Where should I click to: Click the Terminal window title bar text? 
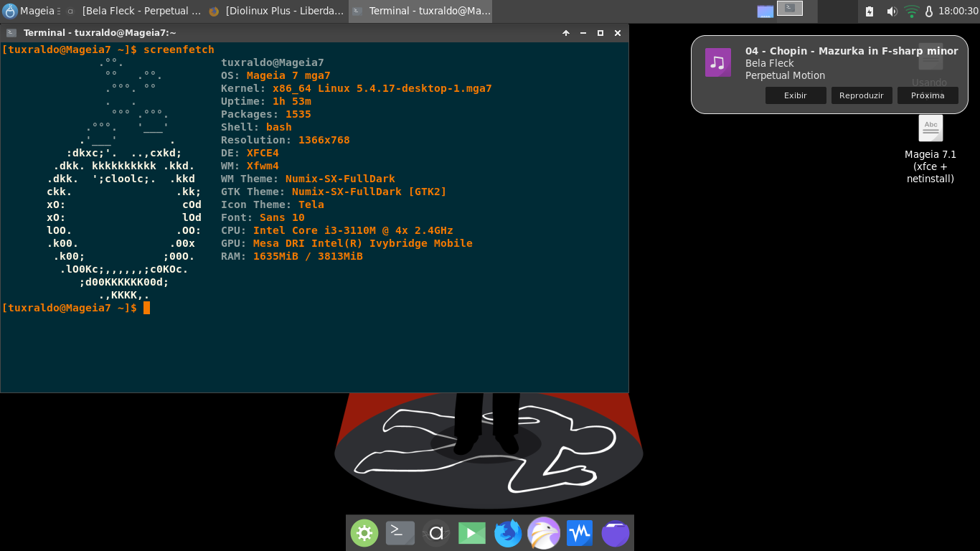coord(100,33)
